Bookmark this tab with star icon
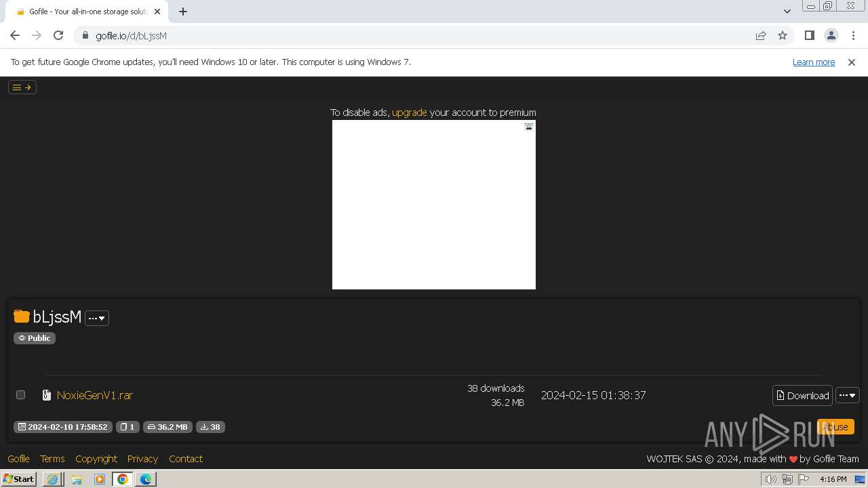 coord(783,35)
